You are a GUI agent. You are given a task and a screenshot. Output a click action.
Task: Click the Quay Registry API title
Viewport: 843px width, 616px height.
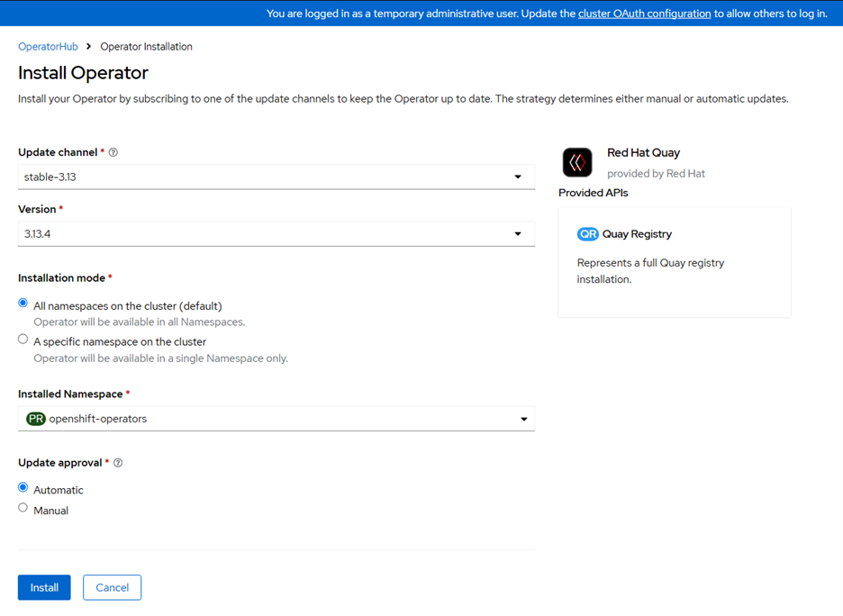(637, 234)
